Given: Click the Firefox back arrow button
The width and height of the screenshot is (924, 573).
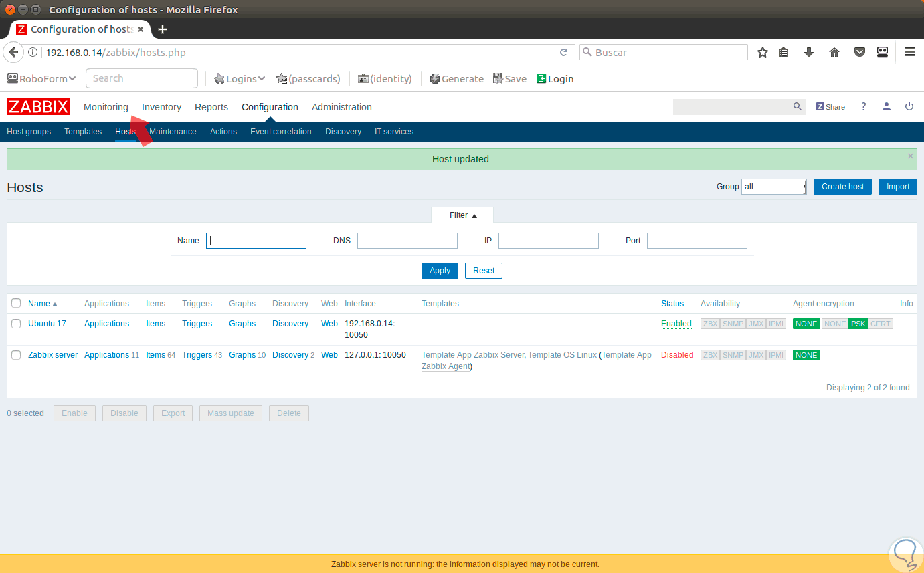Looking at the screenshot, I should click(13, 52).
